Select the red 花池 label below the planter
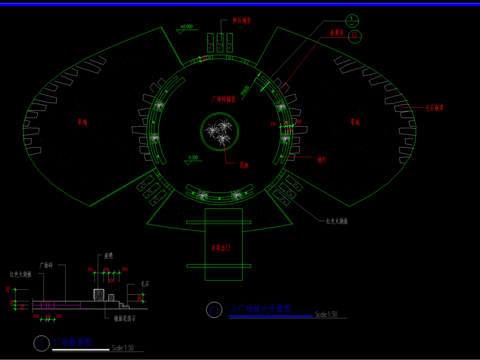480x360 pixels. (244, 165)
